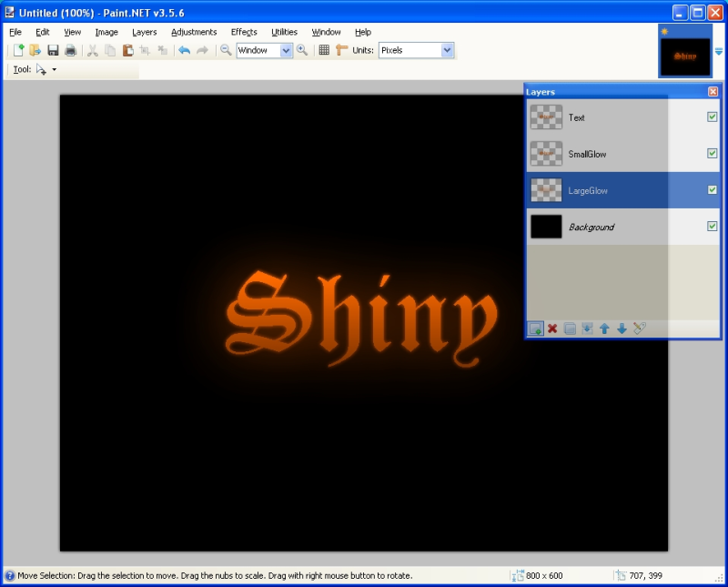
Task: Open the layer properties icon
Action: pos(640,329)
